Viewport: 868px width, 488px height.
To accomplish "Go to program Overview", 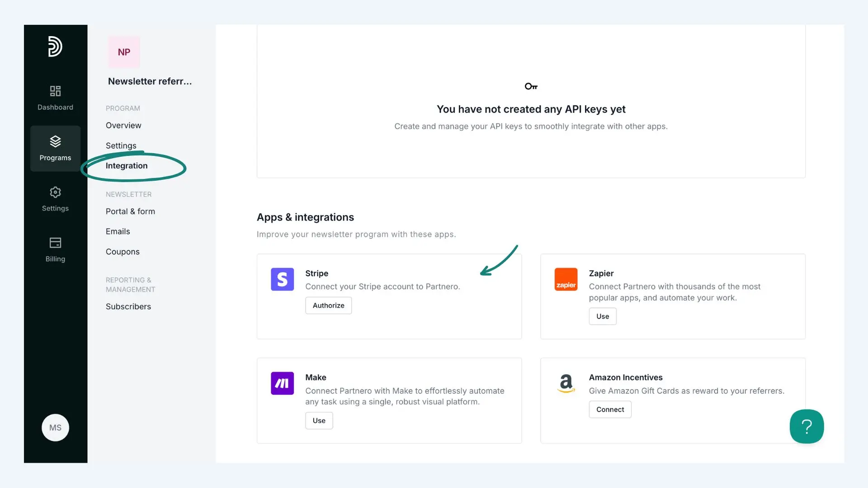I will pos(123,125).
